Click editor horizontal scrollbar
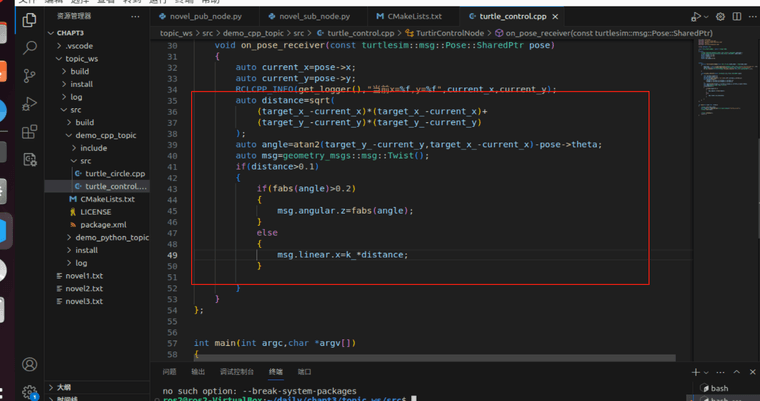The width and height of the screenshot is (760, 401). coord(434,358)
